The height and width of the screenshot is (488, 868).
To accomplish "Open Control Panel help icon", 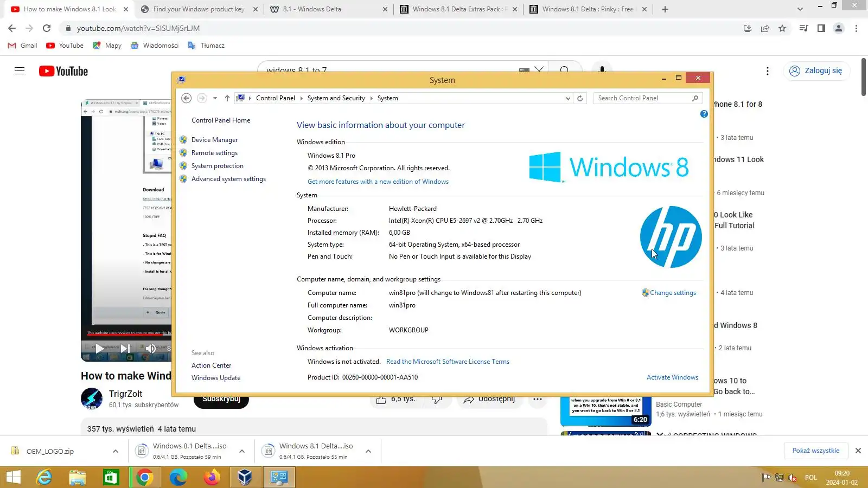I will click(704, 114).
